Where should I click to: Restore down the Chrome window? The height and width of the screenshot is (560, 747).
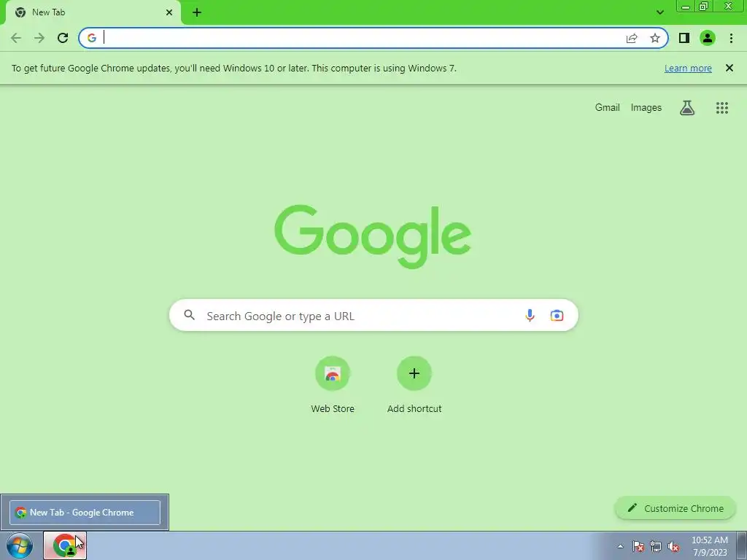[x=704, y=6]
